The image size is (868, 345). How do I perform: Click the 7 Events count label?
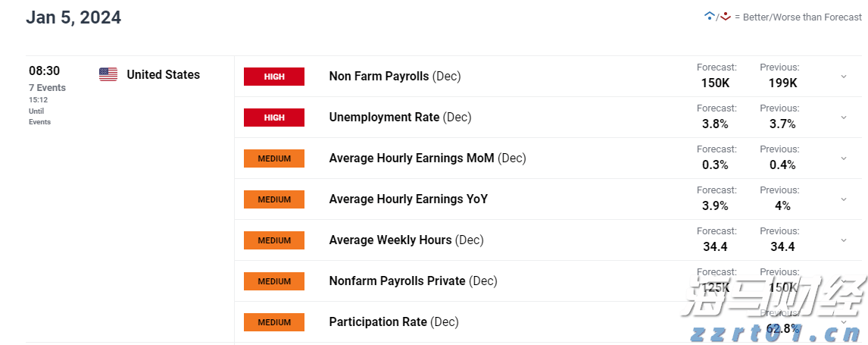pos(47,88)
